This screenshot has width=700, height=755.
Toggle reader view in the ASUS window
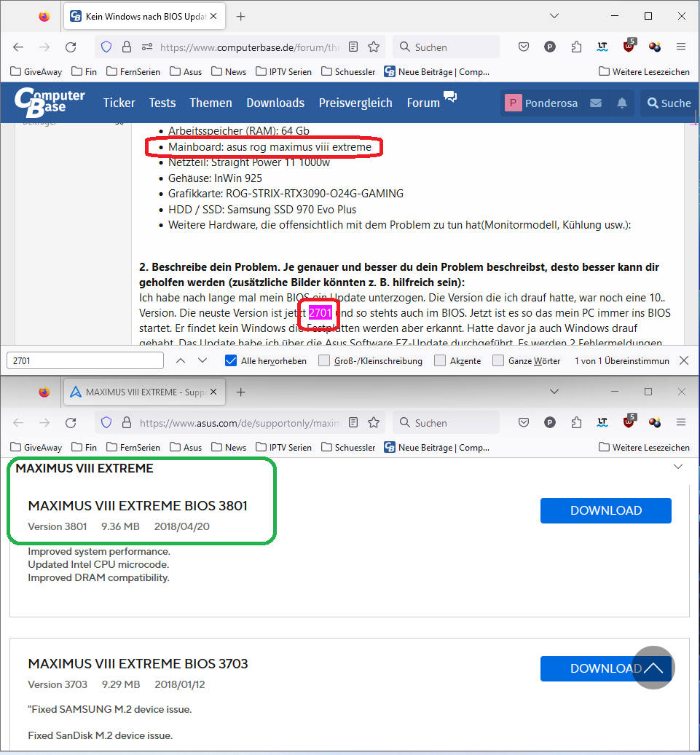pos(353,422)
